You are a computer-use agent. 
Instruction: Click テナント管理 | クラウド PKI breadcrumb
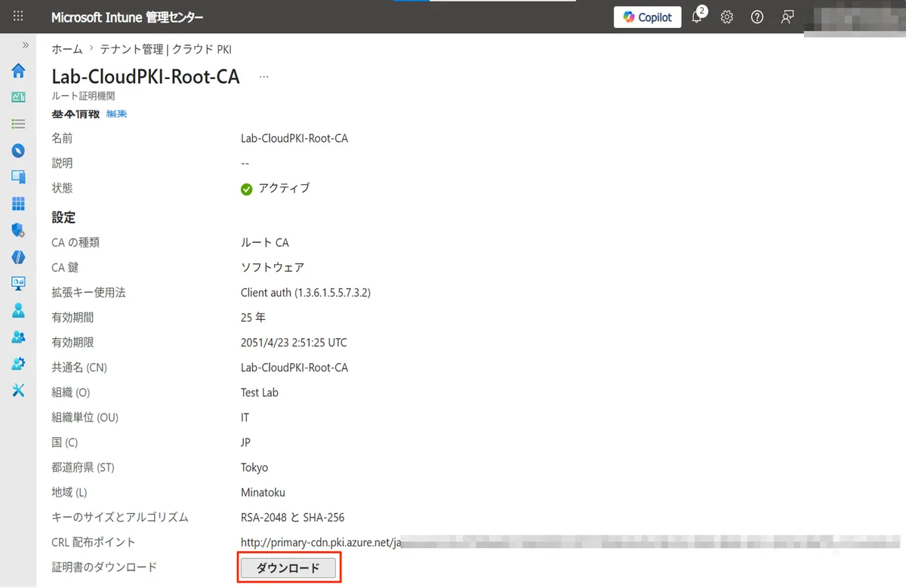166,49
